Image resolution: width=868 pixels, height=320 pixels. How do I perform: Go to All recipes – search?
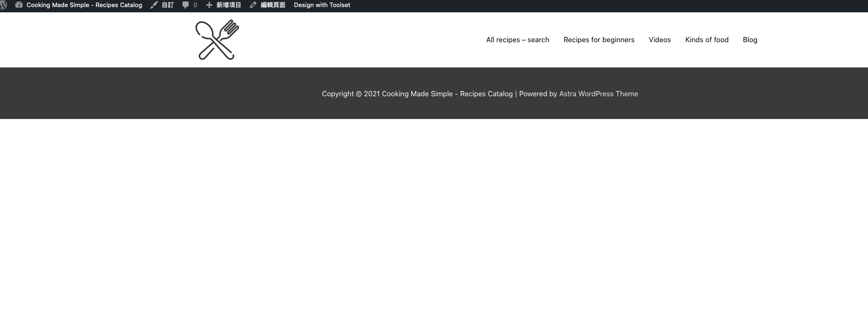(x=517, y=40)
